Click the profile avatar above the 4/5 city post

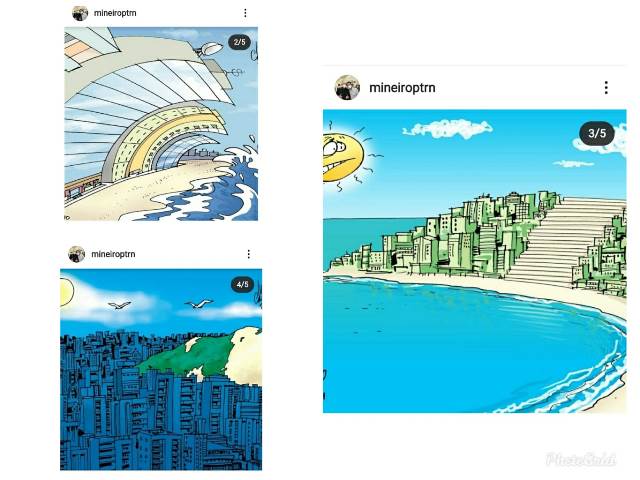(x=76, y=254)
